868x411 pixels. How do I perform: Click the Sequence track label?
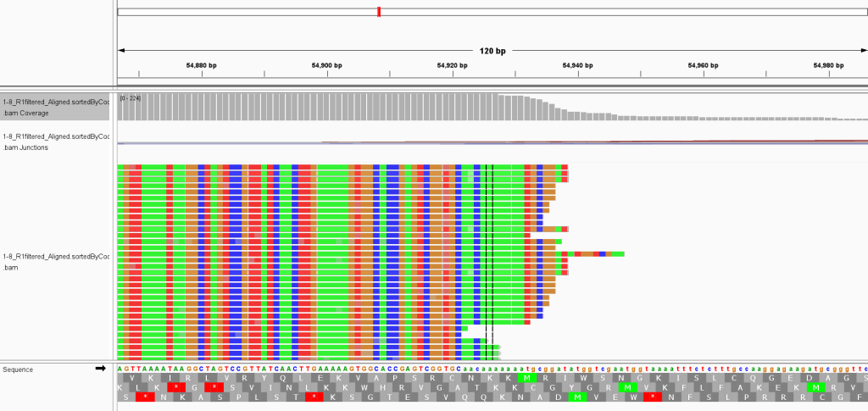pos(18,369)
